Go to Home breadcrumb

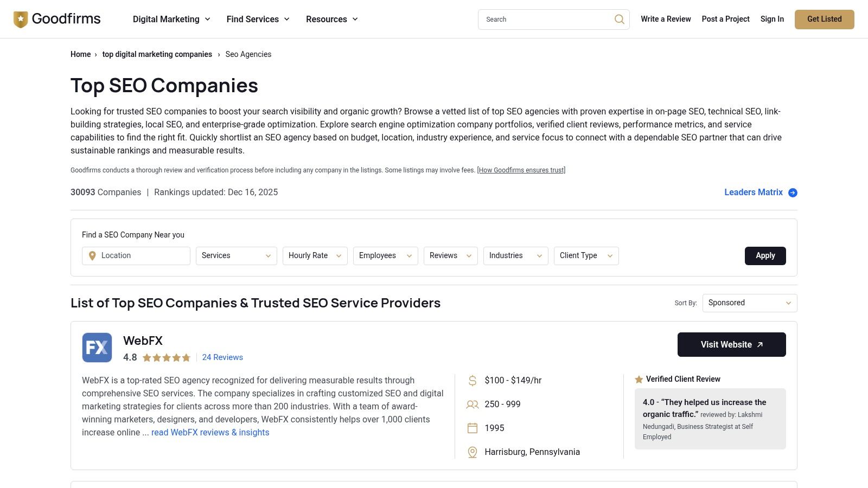tap(81, 54)
